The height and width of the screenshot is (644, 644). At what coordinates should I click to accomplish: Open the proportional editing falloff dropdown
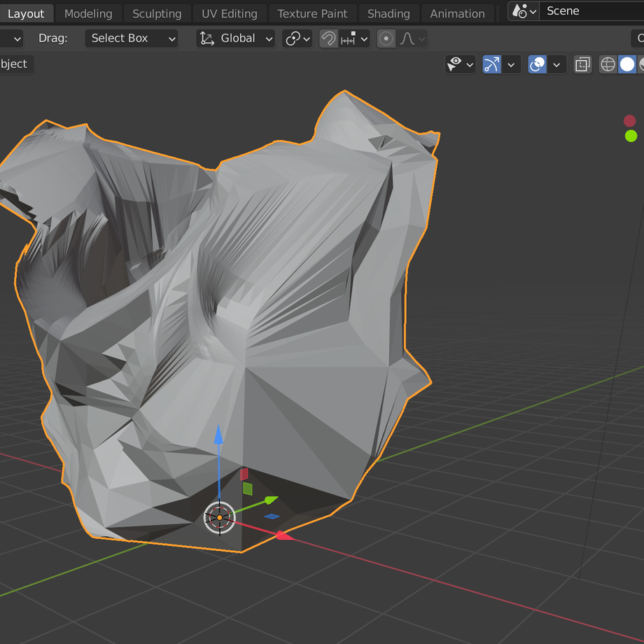(412, 38)
